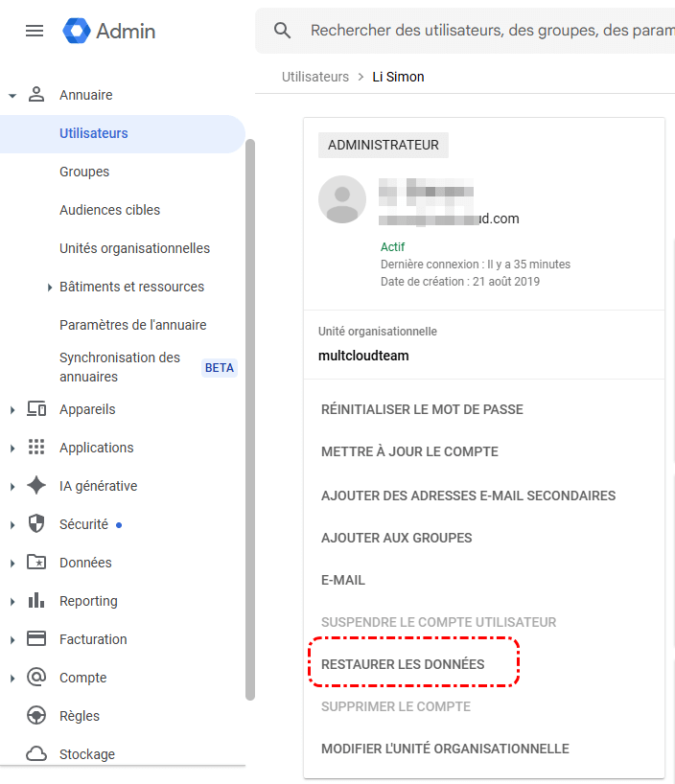
Task: Click the Sécurité shield icon
Action: click(x=36, y=524)
